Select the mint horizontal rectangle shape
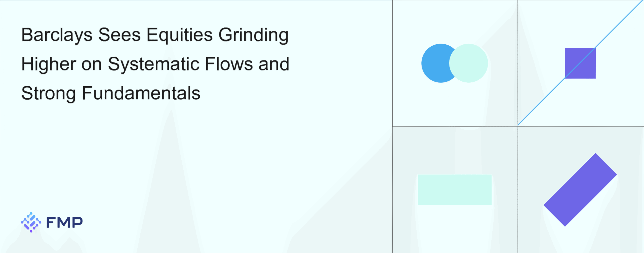The height and width of the screenshot is (253, 644). tap(455, 190)
